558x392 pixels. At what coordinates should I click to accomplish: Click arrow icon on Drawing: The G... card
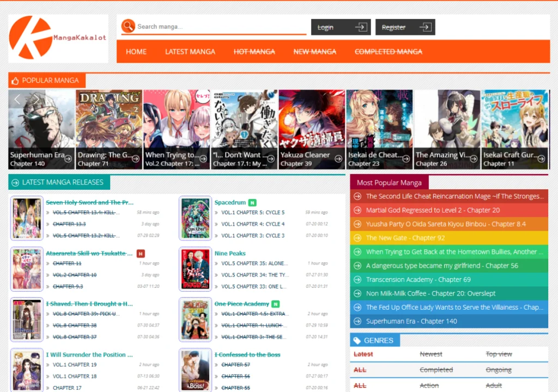pyautogui.click(x=136, y=159)
